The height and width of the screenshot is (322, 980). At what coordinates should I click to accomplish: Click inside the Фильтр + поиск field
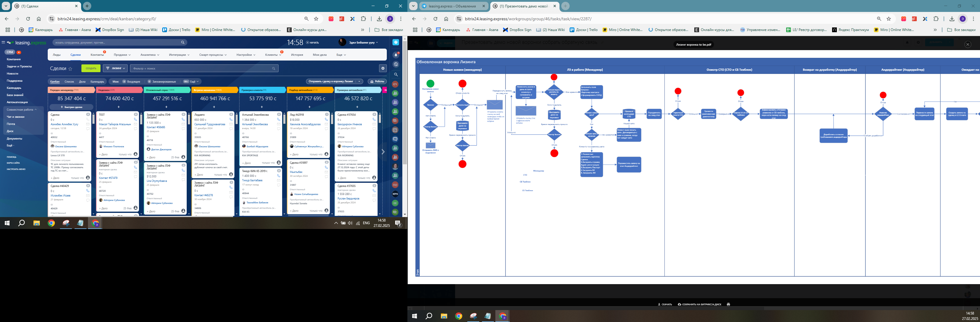[204, 69]
